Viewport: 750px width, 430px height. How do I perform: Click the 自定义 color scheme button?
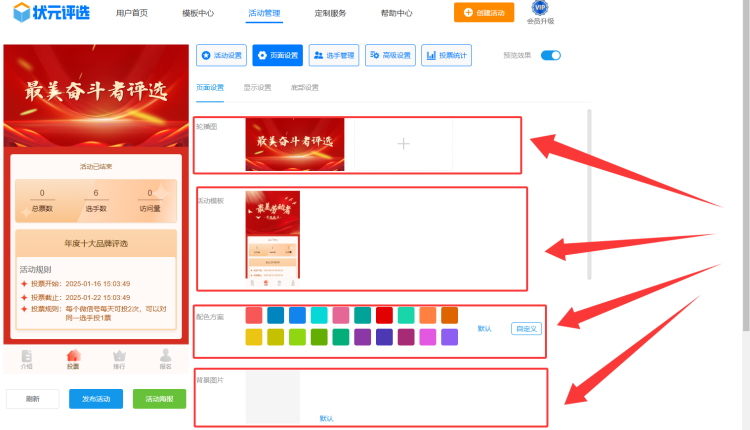526,329
